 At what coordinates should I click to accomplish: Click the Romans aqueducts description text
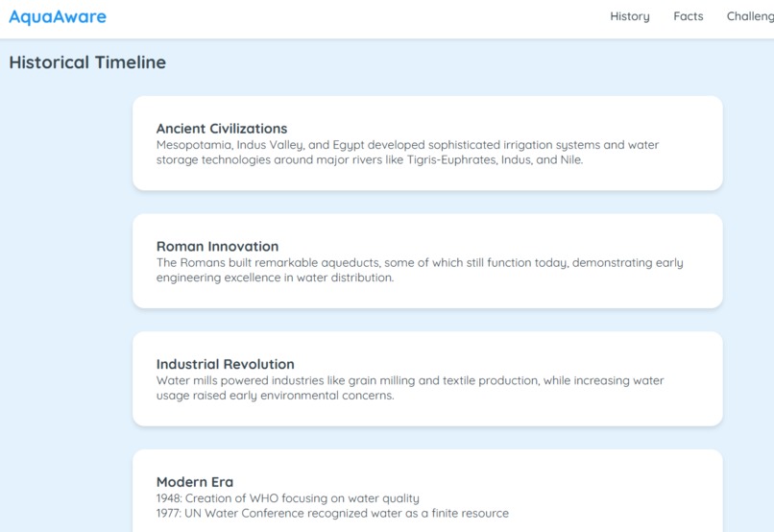(x=420, y=270)
